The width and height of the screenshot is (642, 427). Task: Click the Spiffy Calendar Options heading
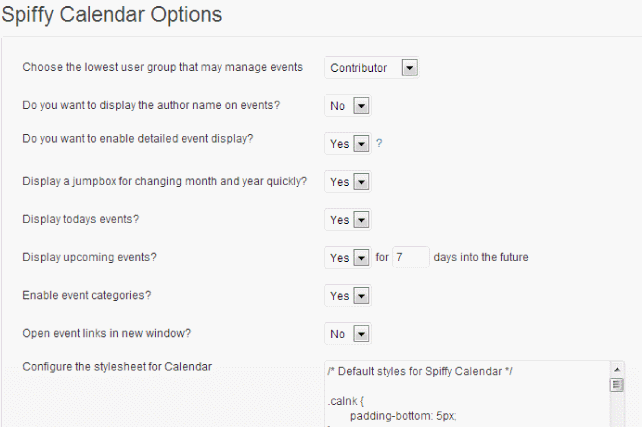(x=112, y=15)
